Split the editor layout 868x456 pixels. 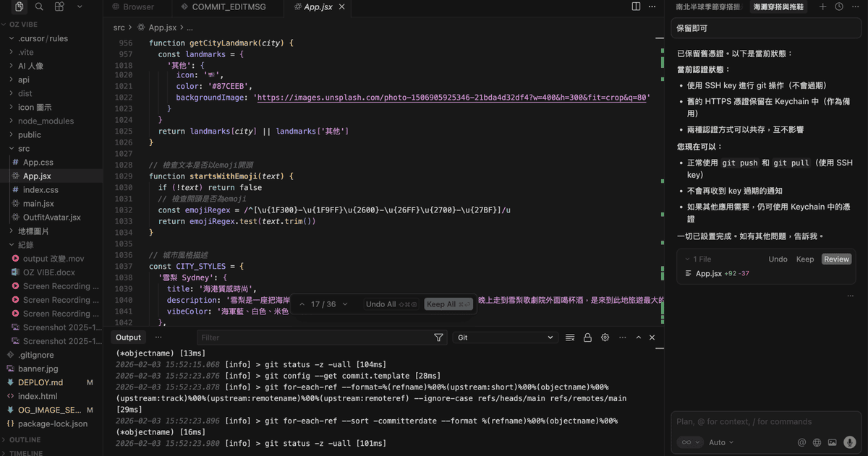[x=636, y=7]
